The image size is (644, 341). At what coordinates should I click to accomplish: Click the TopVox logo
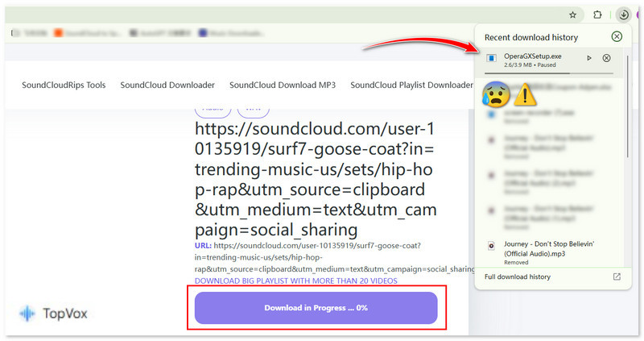(x=53, y=314)
